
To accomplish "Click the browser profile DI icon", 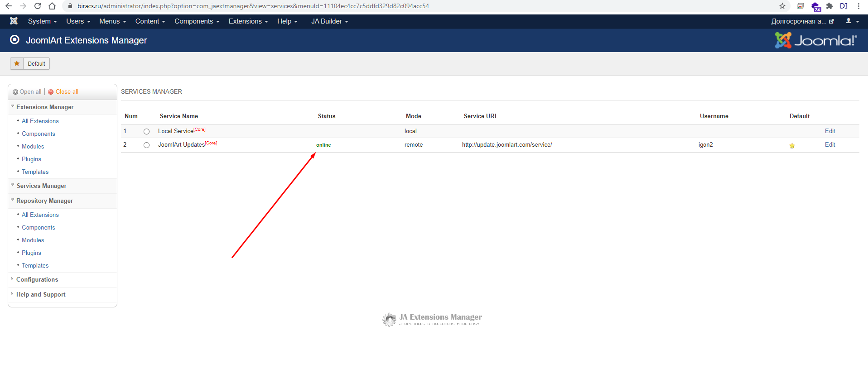I will point(844,6).
